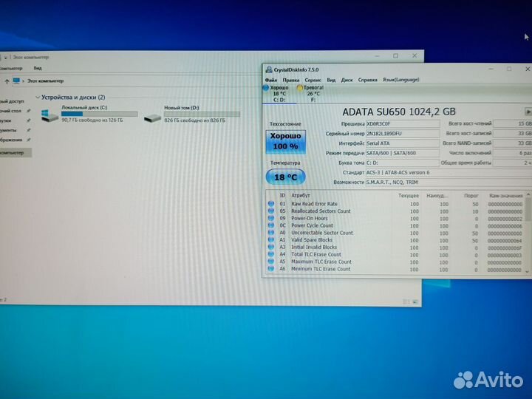Select Локальный диск (C:) drive icon in Explorer
The image size is (532, 399).
pyautogui.click(x=50, y=115)
